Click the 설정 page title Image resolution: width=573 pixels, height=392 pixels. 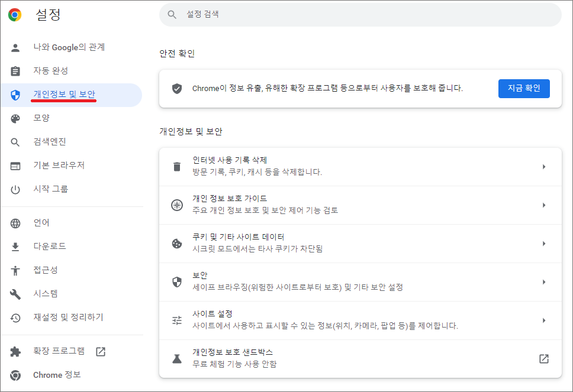[x=48, y=15]
